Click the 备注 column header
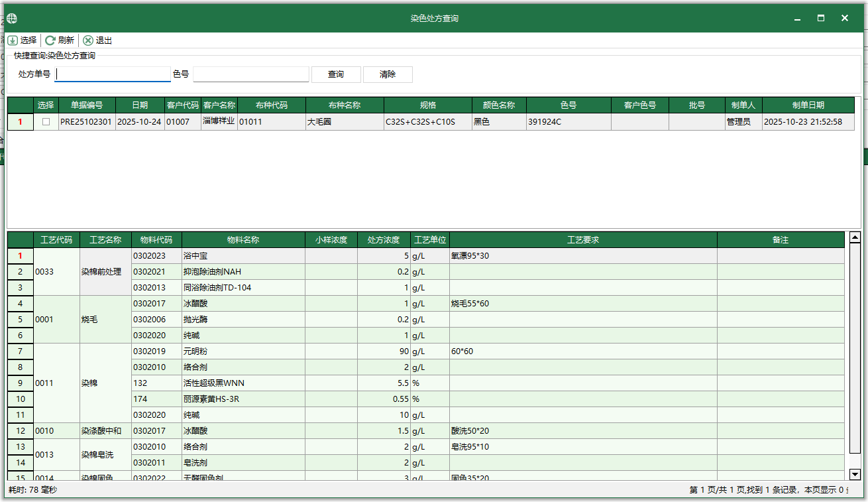 click(781, 239)
